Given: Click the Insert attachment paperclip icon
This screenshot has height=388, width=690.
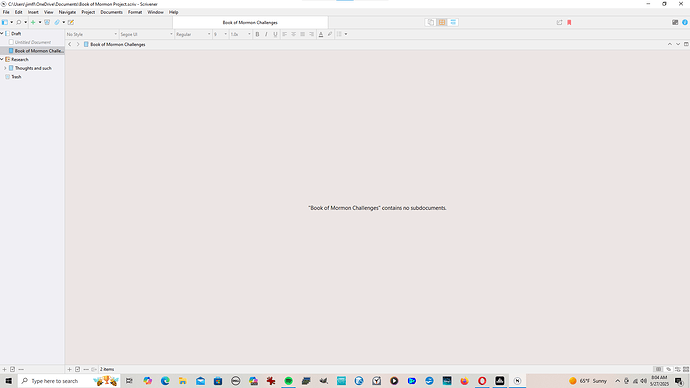Looking at the screenshot, I should click(57, 22).
